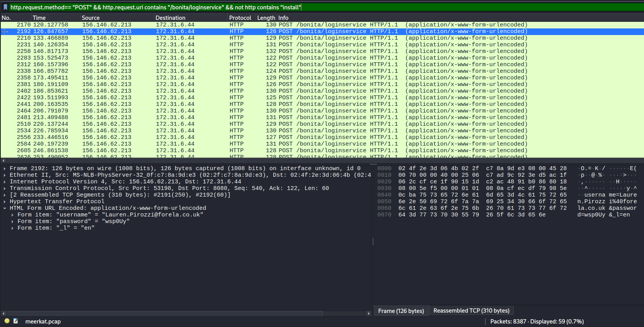Image resolution: width=644 pixels, height=327 pixels.
Task: Select packet number 2338
Action: 322,71
